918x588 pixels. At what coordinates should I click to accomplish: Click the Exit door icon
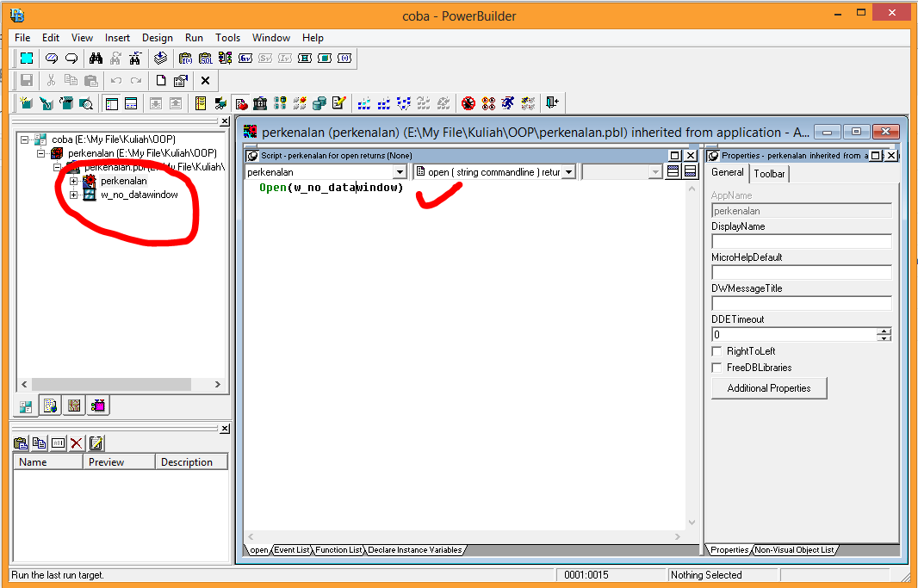[x=552, y=103]
